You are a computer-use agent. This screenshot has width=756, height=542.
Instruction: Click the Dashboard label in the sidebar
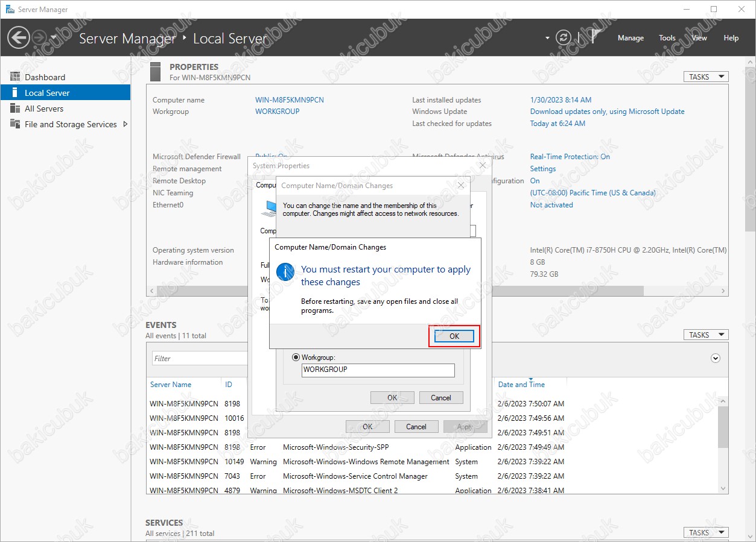[45, 77]
